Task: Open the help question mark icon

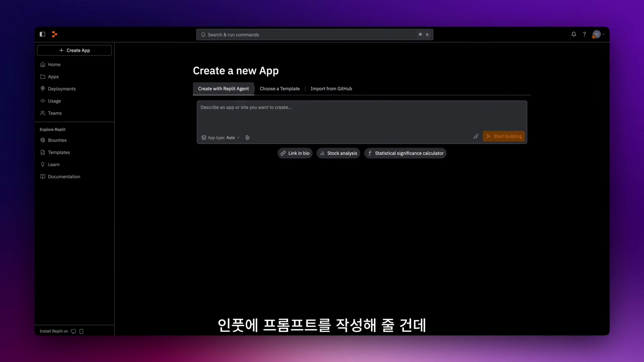Action: tap(584, 34)
